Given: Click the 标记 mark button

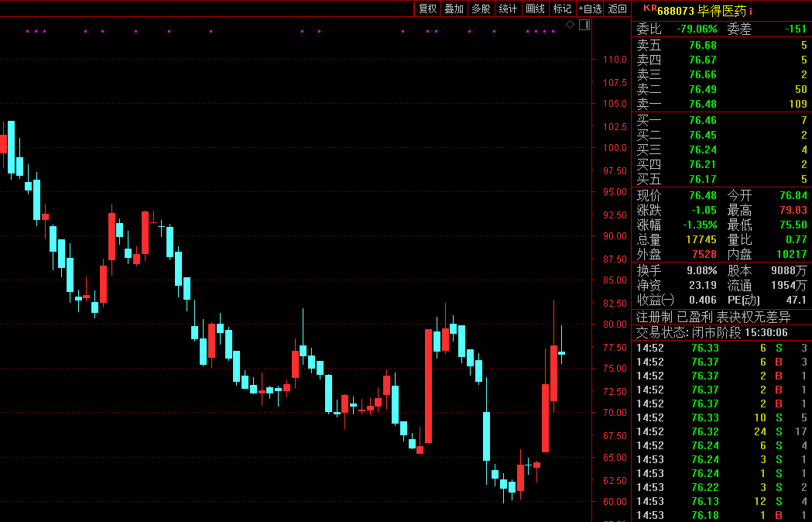Looking at the screenshot, I should (562, 9).
